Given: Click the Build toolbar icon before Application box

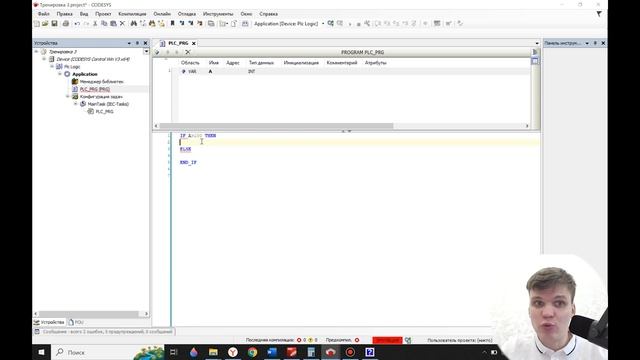Looking at the screenshot, I should point(245,24).
